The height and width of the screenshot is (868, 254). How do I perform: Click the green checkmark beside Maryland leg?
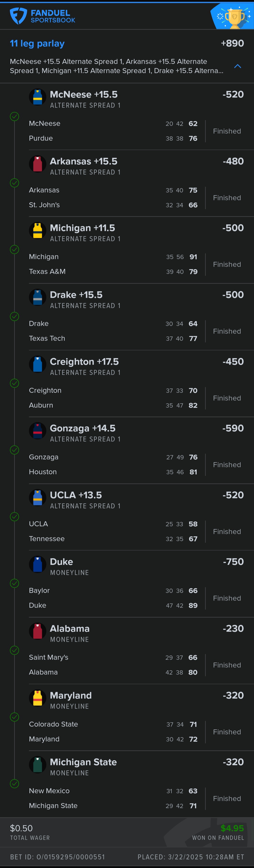pyautogui.click(x=15, y=717)
